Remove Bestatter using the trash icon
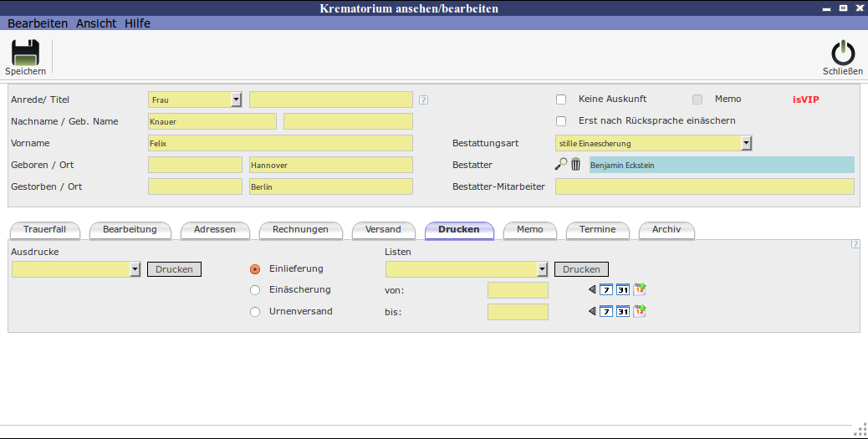The width and height of the screenshot is (868, 439). click(576, 165)
